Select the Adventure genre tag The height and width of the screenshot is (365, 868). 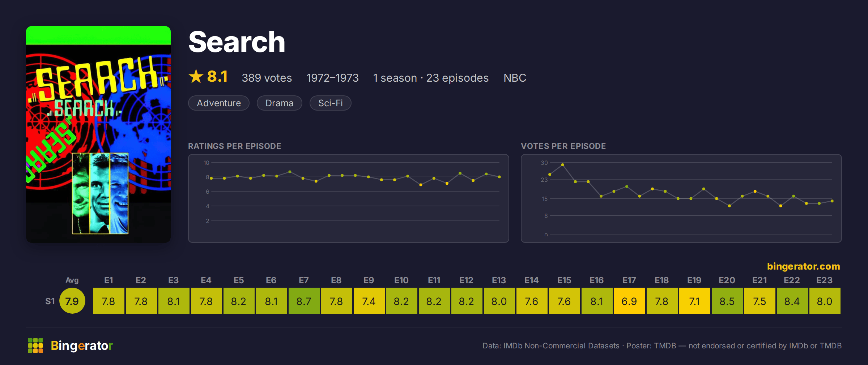coord(219,103)
